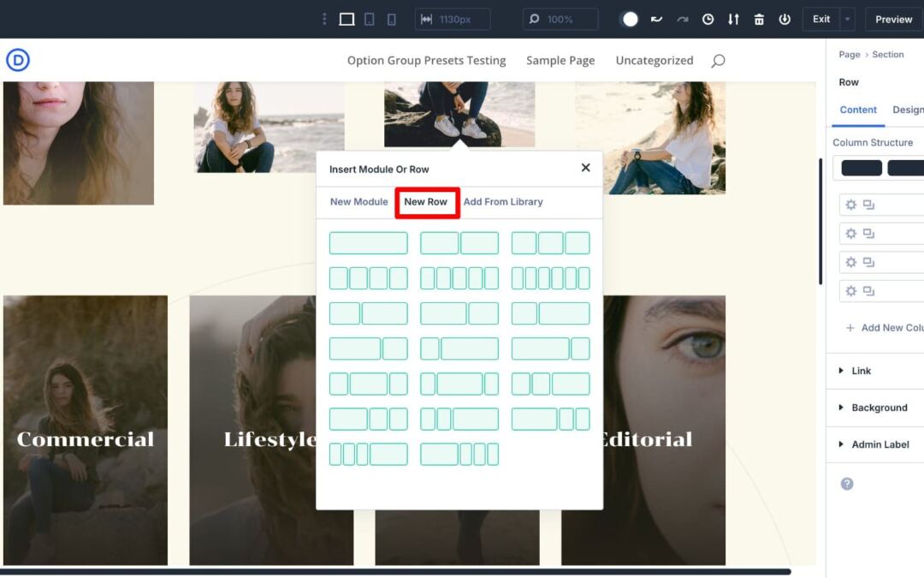Switch to tablet view icon
Viewport: 924px width, 578px height.
tap(370, 19)
